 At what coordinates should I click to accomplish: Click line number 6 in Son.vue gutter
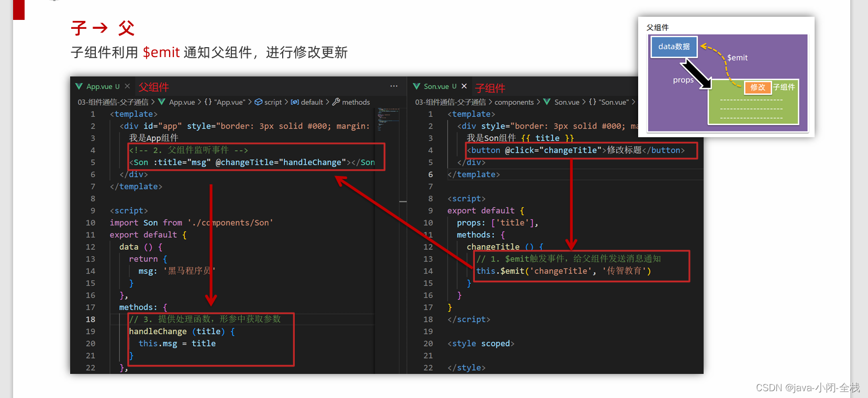[430, 174]
